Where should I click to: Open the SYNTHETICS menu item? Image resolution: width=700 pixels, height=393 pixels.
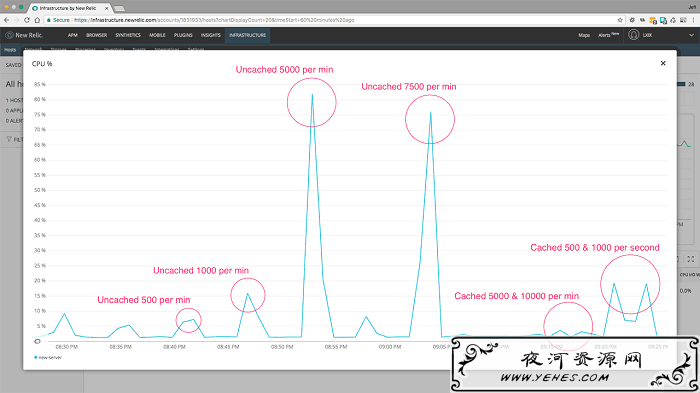click(128, 35)
